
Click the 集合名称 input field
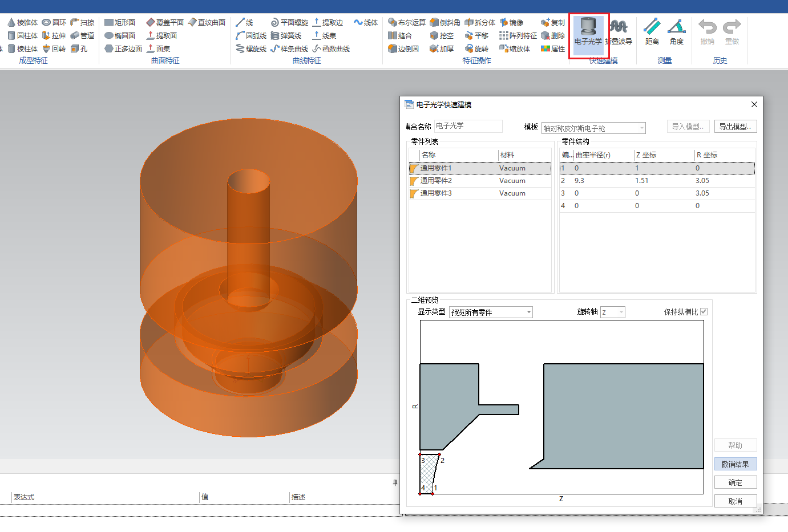(x=468, y=126)
